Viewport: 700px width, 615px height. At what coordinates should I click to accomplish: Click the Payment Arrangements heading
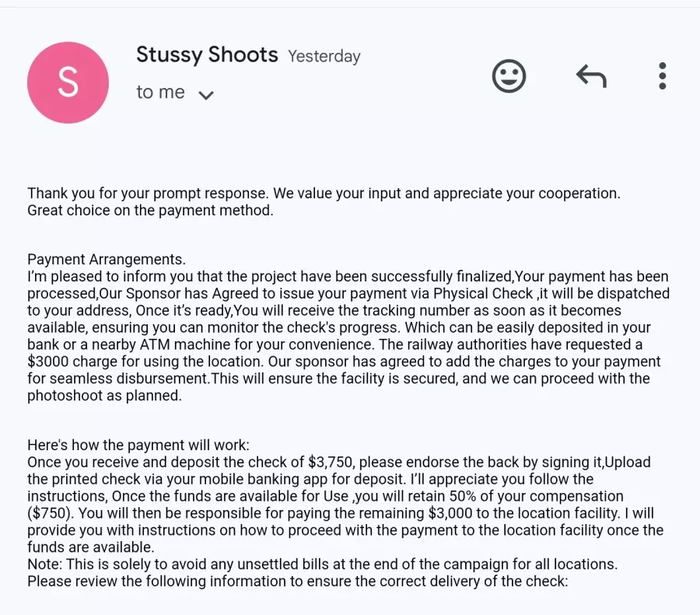point(107,260)
